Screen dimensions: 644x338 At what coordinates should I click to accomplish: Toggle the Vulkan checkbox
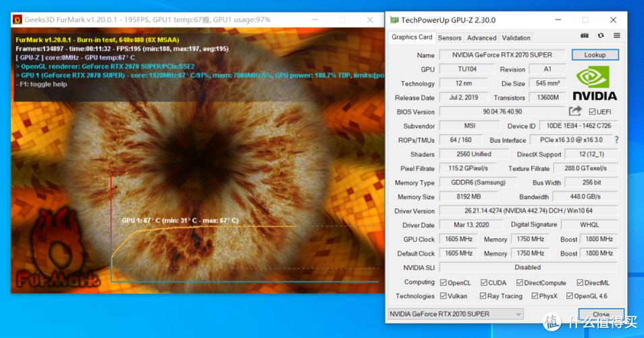point(443,295)
